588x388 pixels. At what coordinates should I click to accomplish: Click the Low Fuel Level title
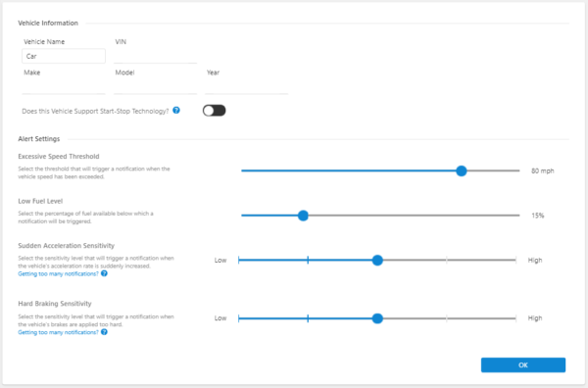coord(40,201)
